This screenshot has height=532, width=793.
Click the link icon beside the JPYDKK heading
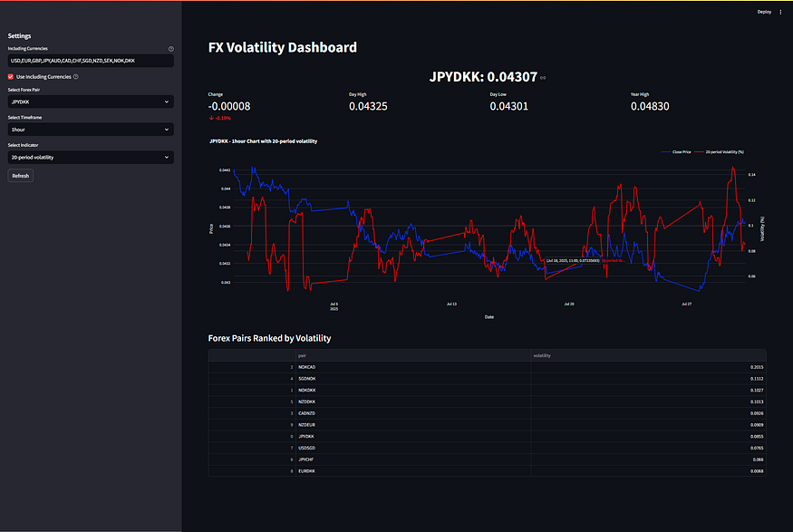[543, 77]
